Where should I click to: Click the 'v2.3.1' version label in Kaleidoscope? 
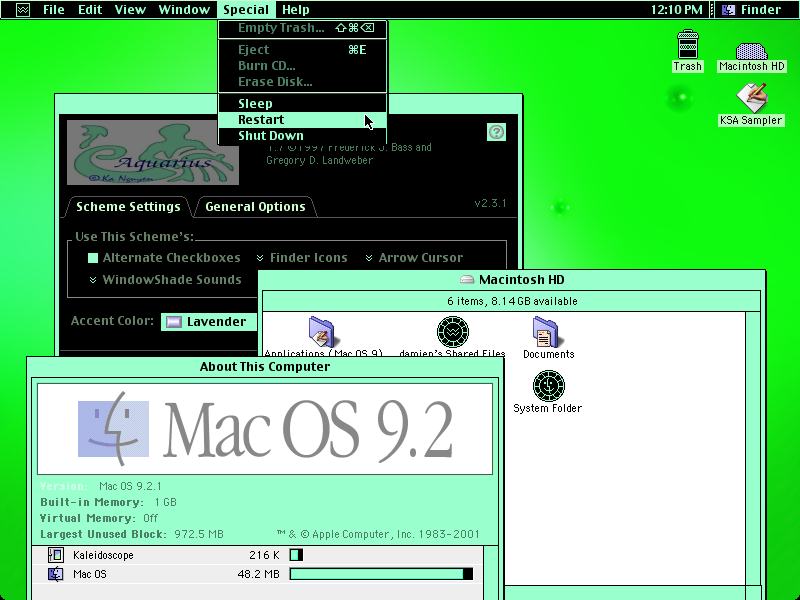click(490, 203)
